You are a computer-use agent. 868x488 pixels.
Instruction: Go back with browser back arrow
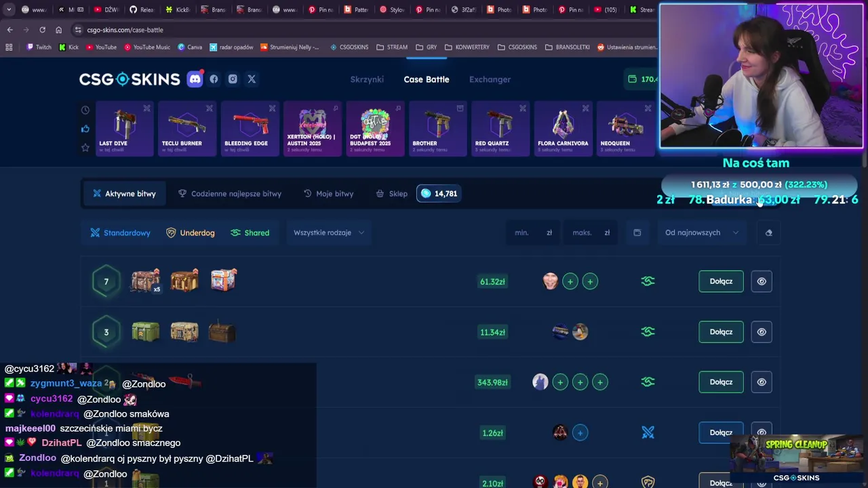point(9,30)
